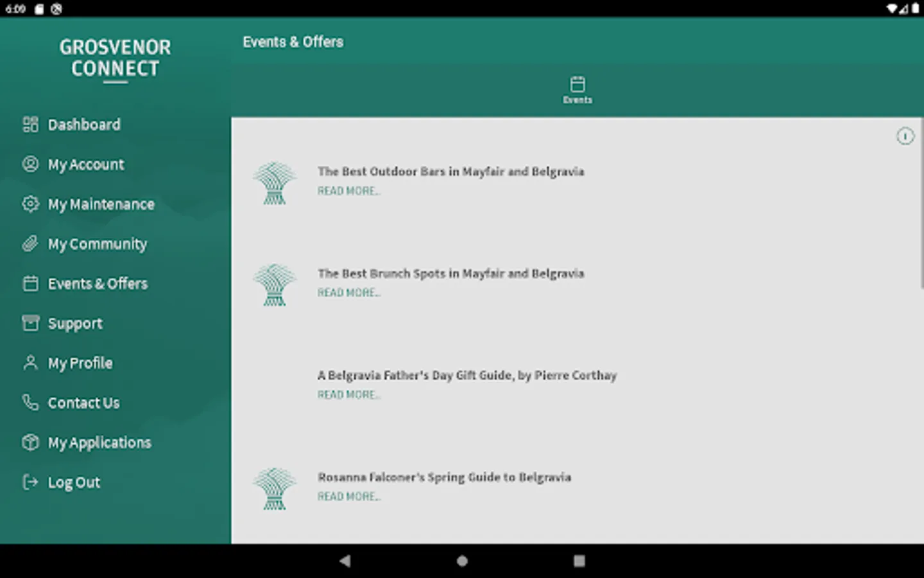Screen dimensions: 924x578
Task: Click the My Community paperclip icon
Action: [30, 243]
